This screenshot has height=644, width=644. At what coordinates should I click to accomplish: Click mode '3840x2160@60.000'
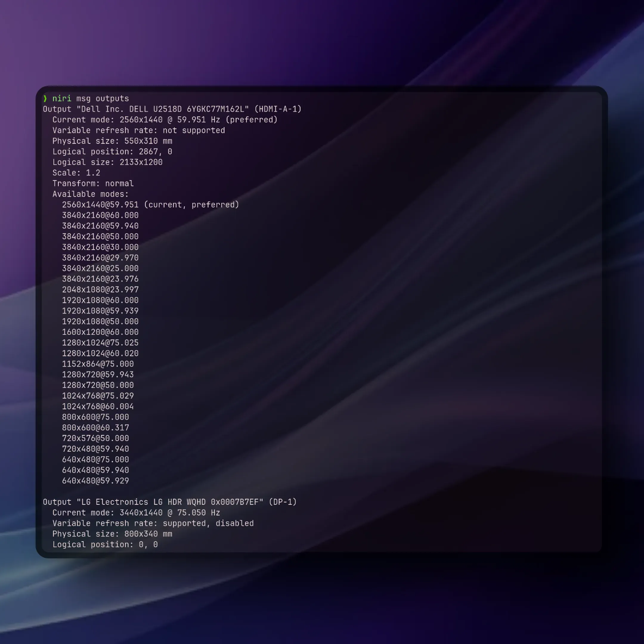coord(100,216)
